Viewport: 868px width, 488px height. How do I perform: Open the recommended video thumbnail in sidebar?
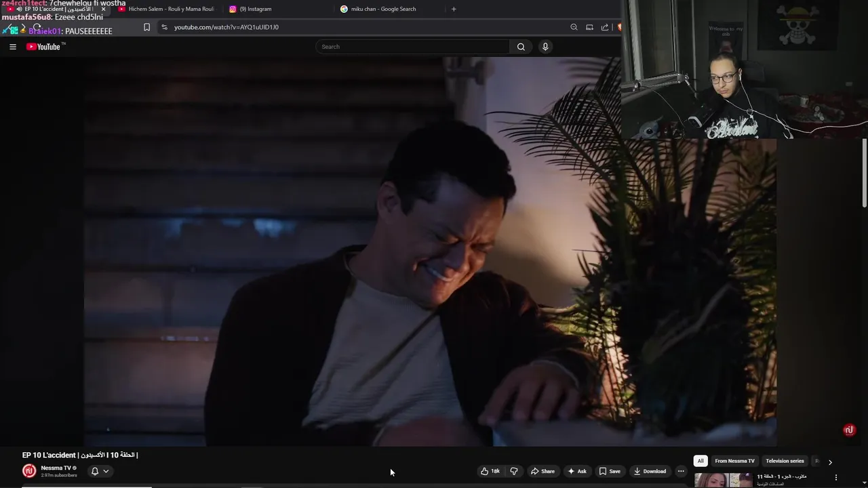tap(723, 480)
